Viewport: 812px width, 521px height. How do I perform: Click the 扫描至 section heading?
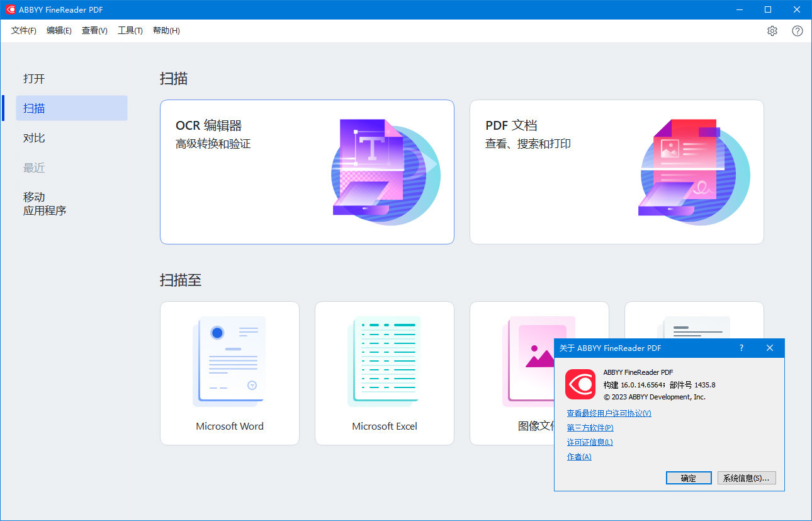click(181, 280)
